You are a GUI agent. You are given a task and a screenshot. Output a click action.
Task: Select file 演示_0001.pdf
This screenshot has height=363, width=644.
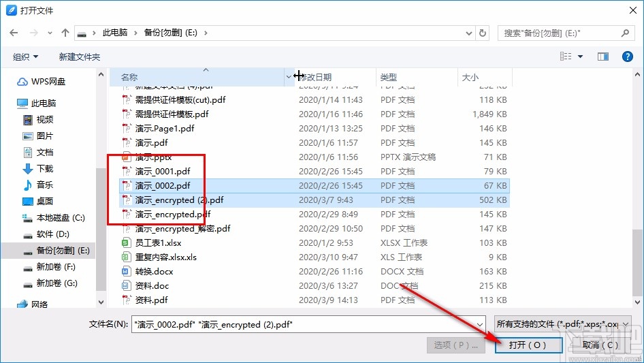pyautogui.click(x=163, y=172)
